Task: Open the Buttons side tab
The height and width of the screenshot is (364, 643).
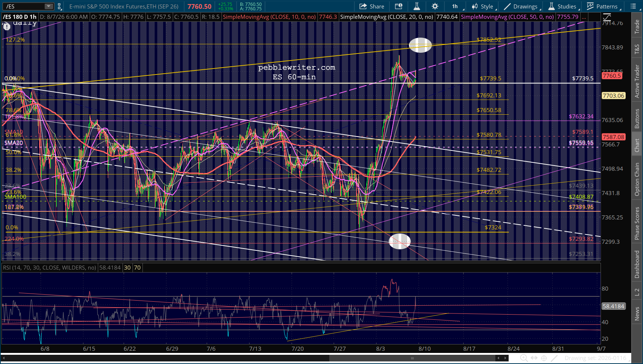Action: [x=637, y=118]
